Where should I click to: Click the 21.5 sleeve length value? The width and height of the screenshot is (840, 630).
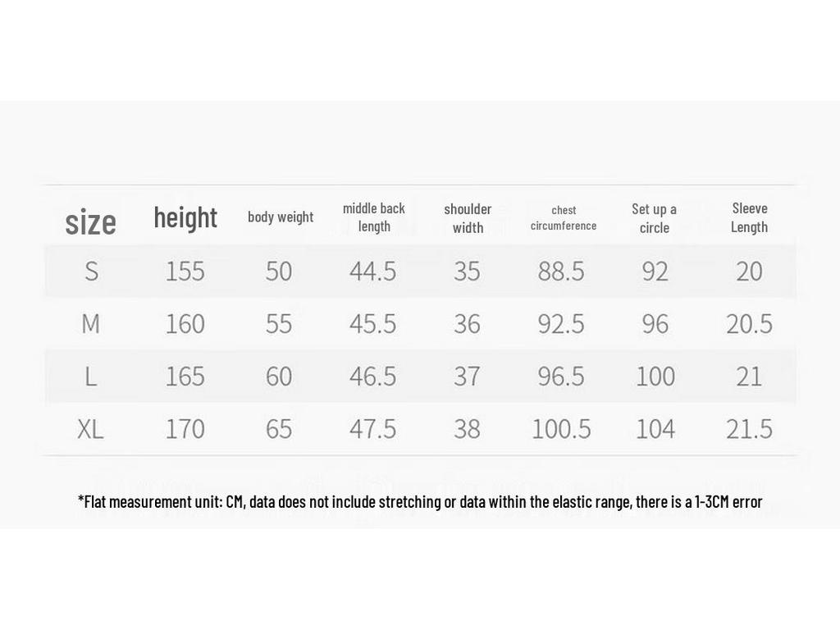749,429
